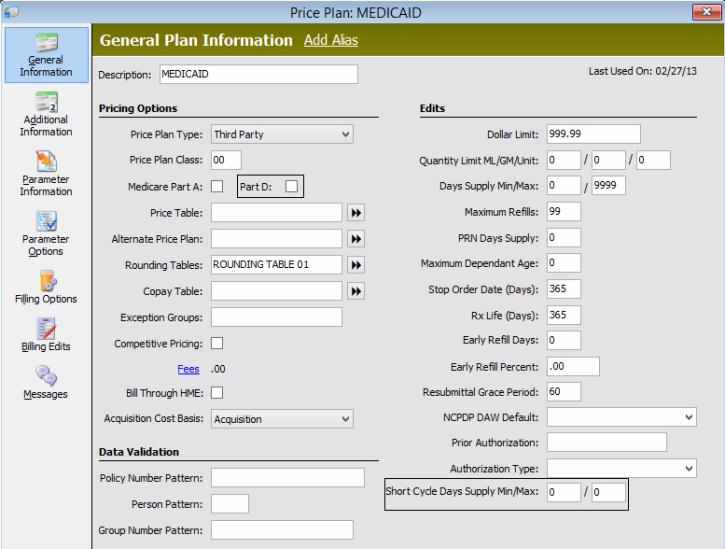Click the Alternate Price Plan lookup arrows

(356, 239)
